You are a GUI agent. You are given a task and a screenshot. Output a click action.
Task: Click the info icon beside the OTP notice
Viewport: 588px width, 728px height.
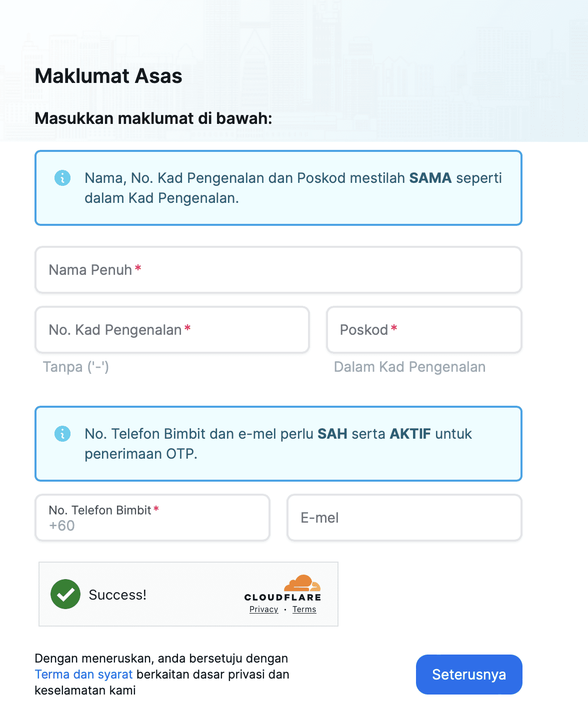[x=62, y=434]
